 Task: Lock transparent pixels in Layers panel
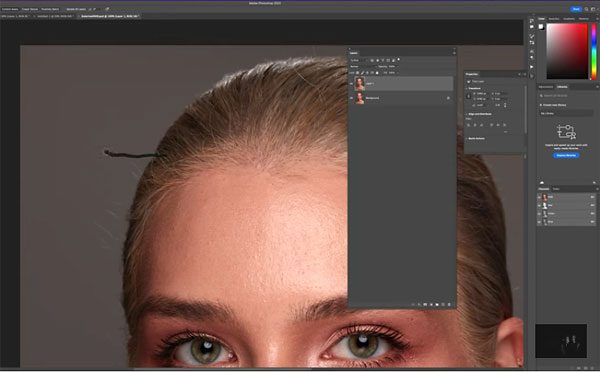pos(357,73)
